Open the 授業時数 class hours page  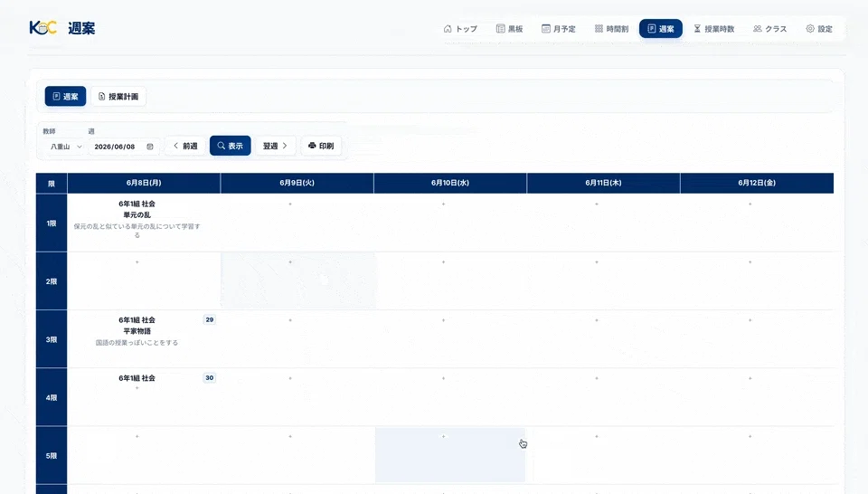point(714,29)
